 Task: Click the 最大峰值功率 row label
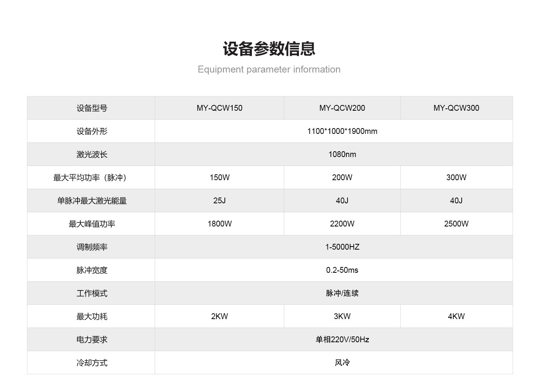tap(92, 224)
